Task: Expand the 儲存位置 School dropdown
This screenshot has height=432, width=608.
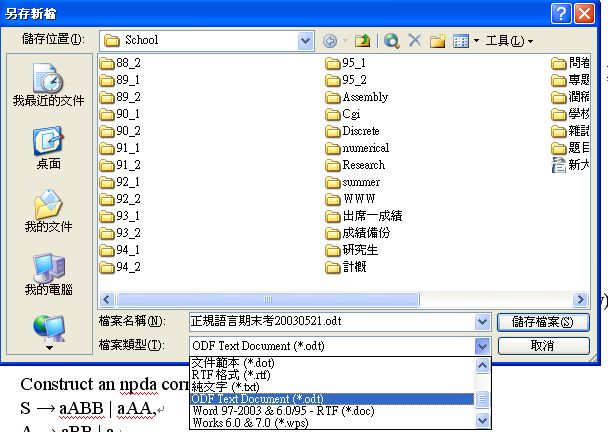Action: [x=305, y=41]
